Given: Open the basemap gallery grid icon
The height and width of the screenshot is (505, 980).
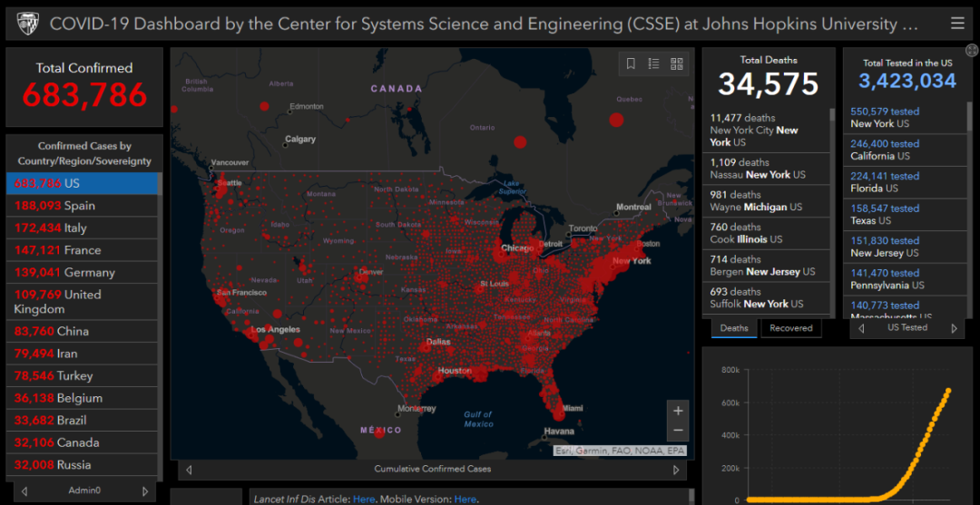Looking at the screenshot, I should click(x=676, y=63).
